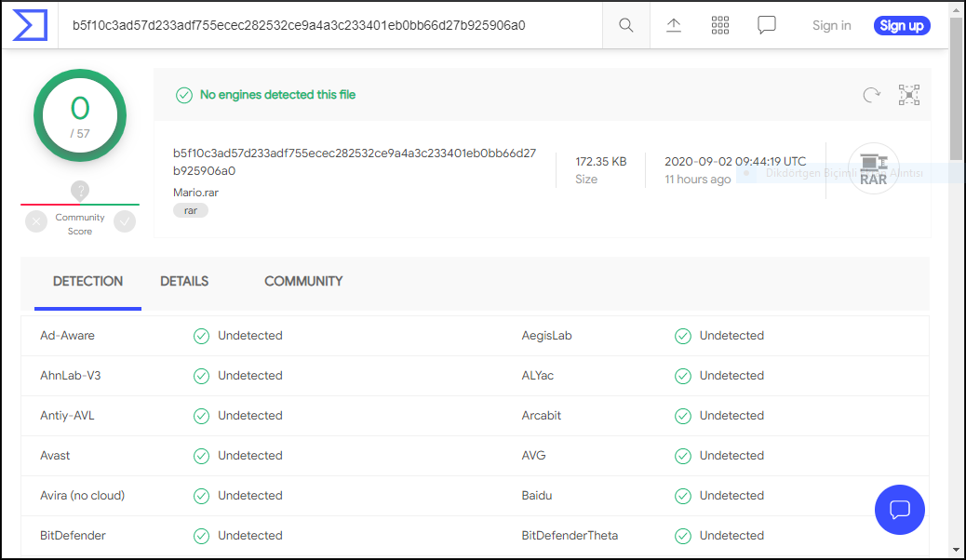
Task: Click the BitDefender engine name
Action: (x=73, y=536)
